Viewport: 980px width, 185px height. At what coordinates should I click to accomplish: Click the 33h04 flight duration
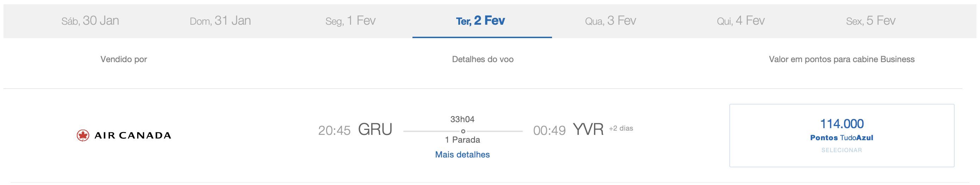point(462,120)
